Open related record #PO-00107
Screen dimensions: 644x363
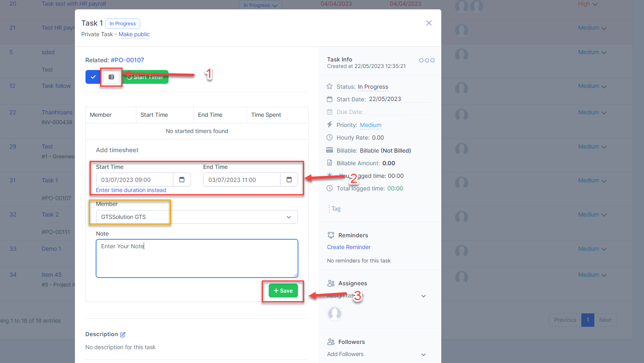(x=127, y=60)
